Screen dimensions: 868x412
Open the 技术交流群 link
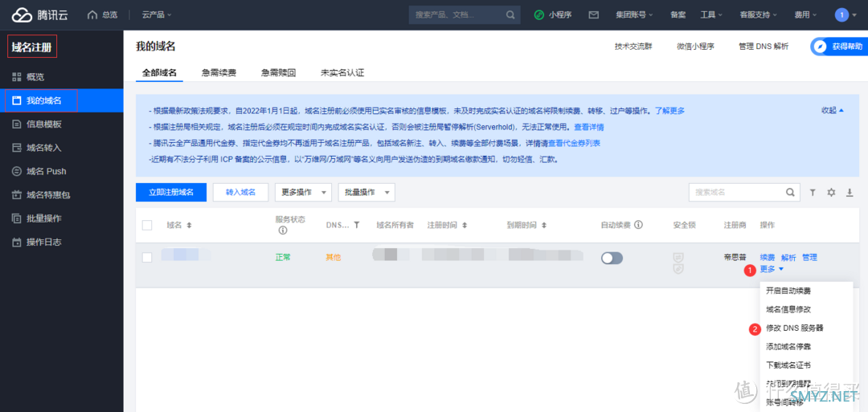pos(633,47)
